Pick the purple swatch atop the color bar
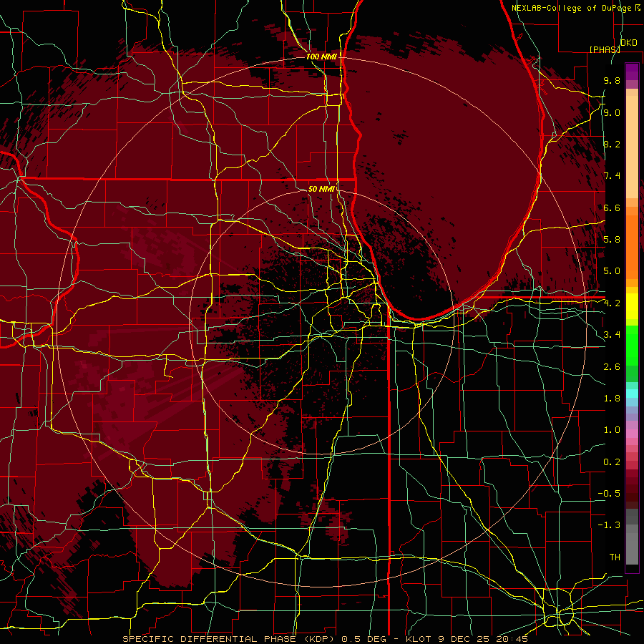The height and width of the screenshot is (644, 644). 632,72
